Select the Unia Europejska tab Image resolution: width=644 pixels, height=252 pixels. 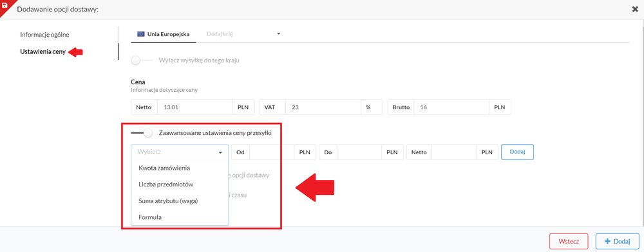[164, 34]
